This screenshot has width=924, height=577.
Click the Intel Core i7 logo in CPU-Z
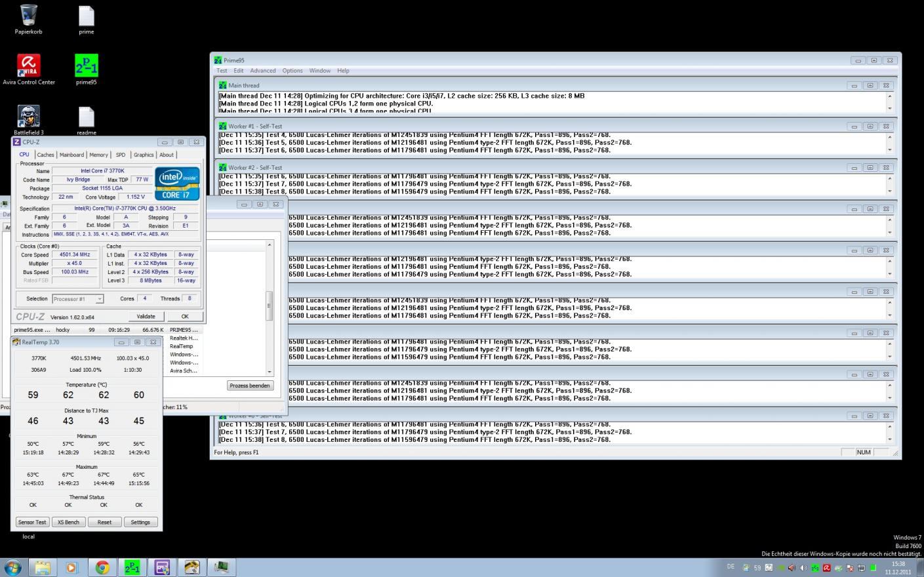177,183
